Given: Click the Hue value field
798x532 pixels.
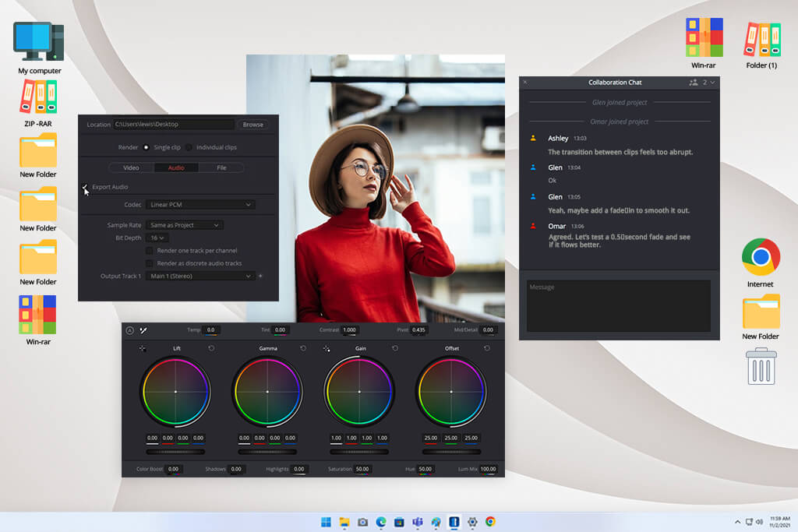Looking at the screenshot, I should [425, 469].
